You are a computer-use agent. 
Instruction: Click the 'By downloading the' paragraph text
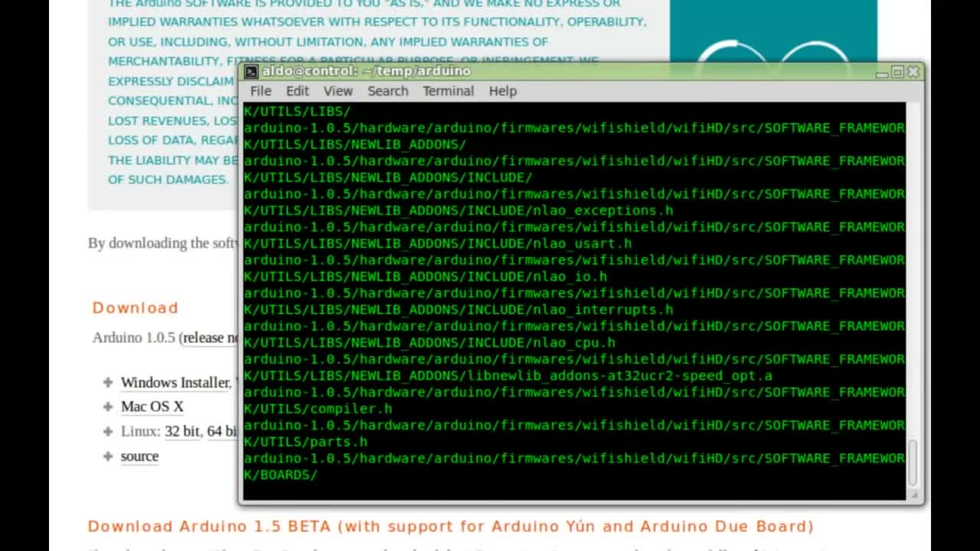pos(163,243)
